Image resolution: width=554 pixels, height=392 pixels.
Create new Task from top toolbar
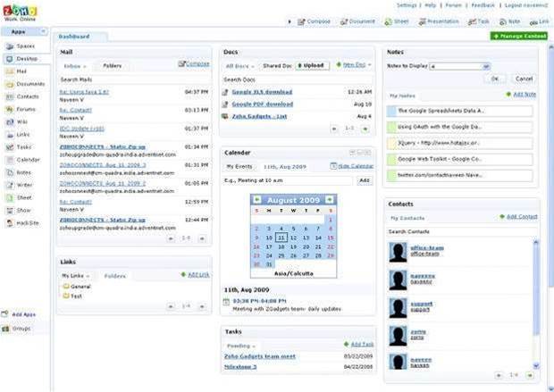click(479, 22)
